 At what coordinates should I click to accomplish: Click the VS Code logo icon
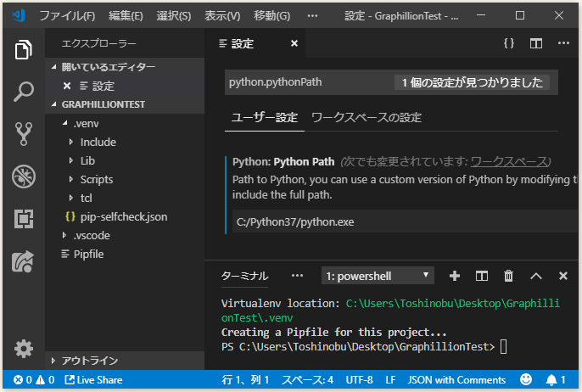[18, 15]
